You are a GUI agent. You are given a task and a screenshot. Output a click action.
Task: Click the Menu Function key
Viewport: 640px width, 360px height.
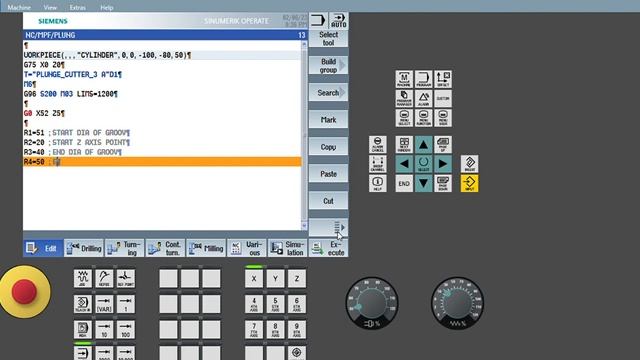[x=423, y=118]
